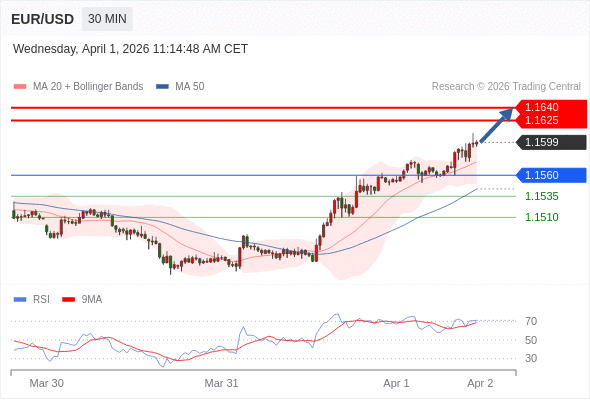Click the 1.1510 support level label
The height and width of the screenshot is (400, 590).
tap(541, 217)
